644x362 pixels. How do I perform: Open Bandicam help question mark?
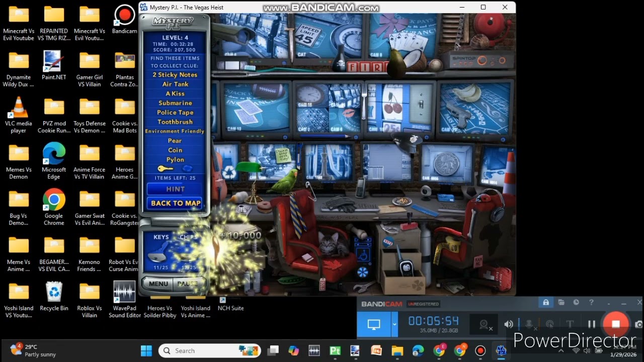click(591, 302)
